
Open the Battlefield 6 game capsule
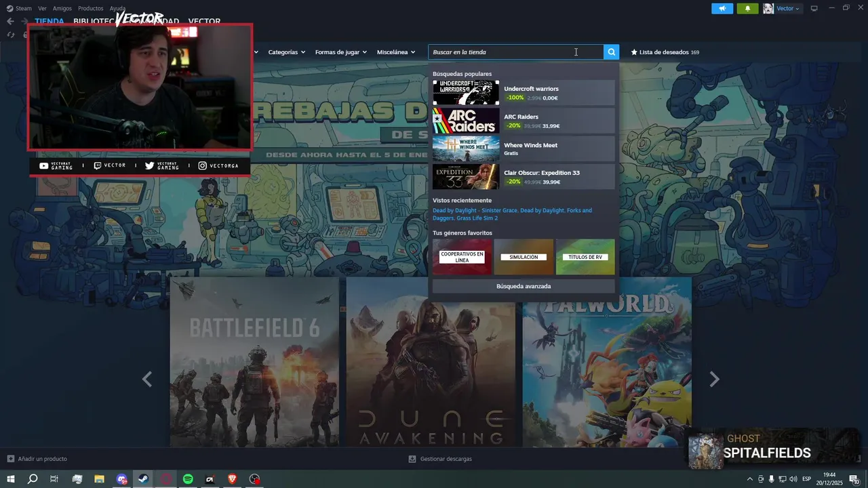point(254,362)
